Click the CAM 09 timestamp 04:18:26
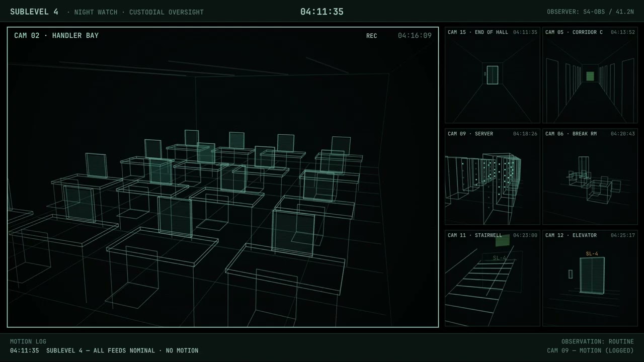Image resolution: width=644 pixels, height=362 pixels. point(525,134)
